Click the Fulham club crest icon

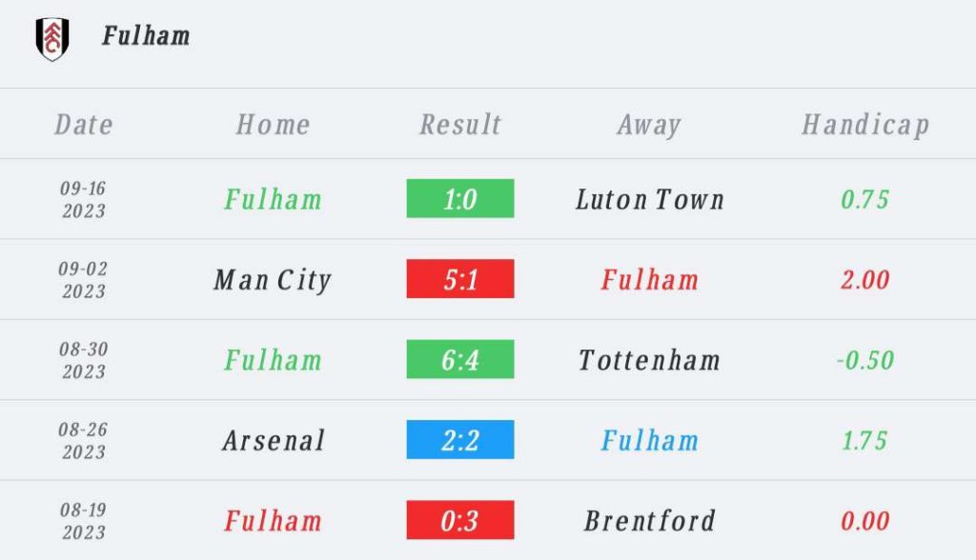click(x=52, y=38)
